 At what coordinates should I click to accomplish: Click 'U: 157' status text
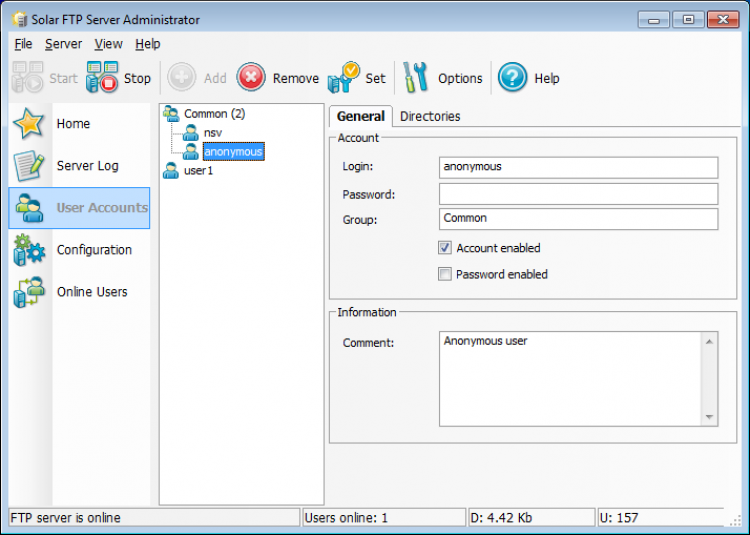point(619,518)
